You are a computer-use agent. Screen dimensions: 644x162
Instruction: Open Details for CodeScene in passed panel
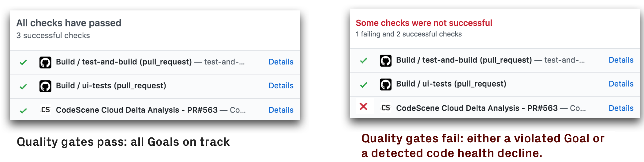click(281, 110)
